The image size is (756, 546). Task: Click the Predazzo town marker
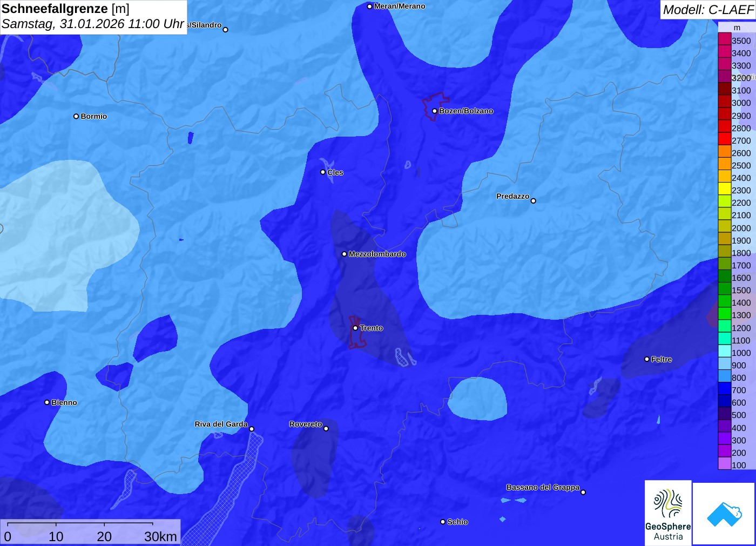pyautogui.click(x=534, y=201)
